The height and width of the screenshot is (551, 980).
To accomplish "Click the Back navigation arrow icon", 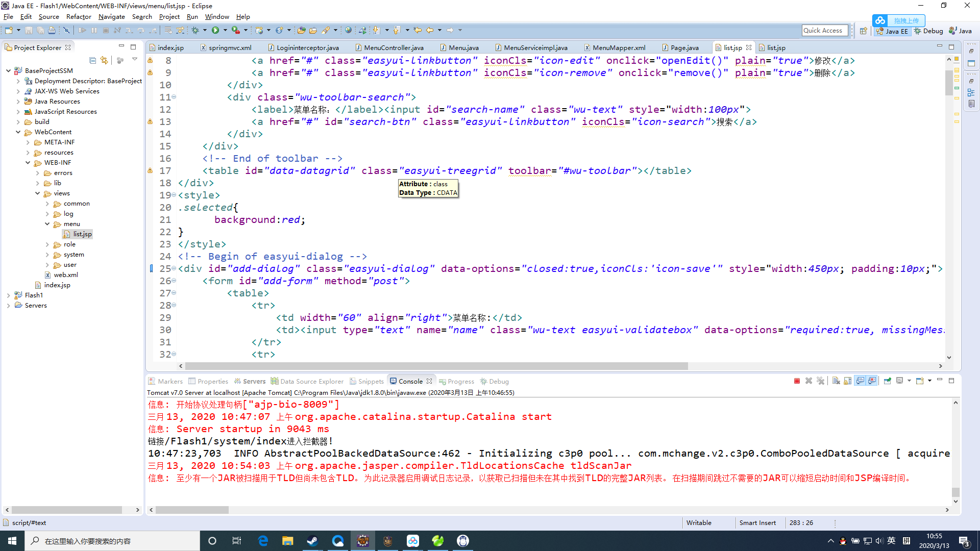I will pyautogui.click(x=430, y=31).
